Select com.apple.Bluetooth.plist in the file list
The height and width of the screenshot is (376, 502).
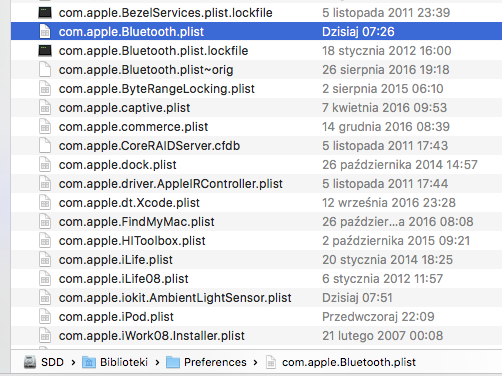131,32
